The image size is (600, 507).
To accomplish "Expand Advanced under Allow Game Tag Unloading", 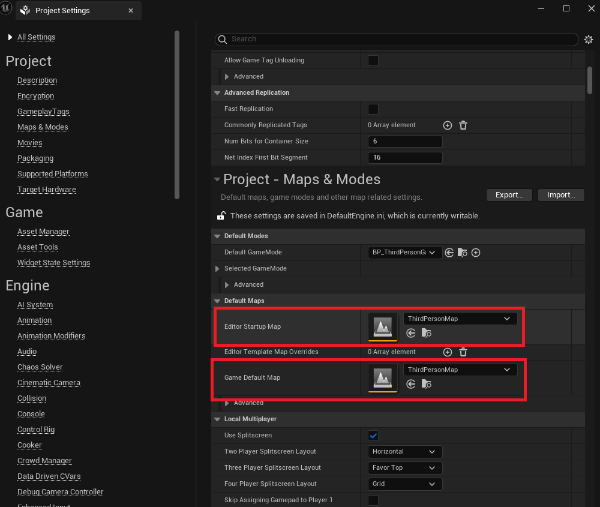I will pos(227,77).
